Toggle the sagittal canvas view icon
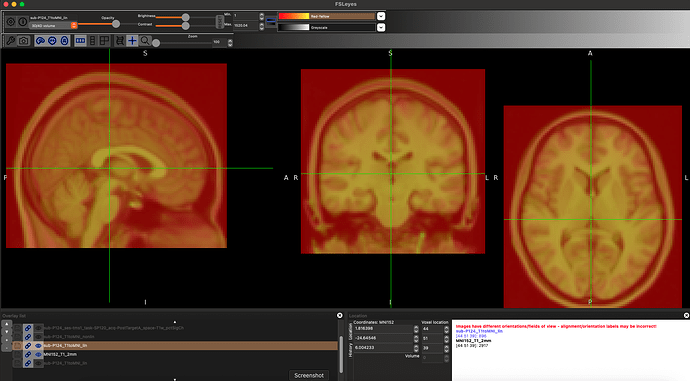Image resolution: width=690 pixels, height=381 pixels. pos(40,41)
